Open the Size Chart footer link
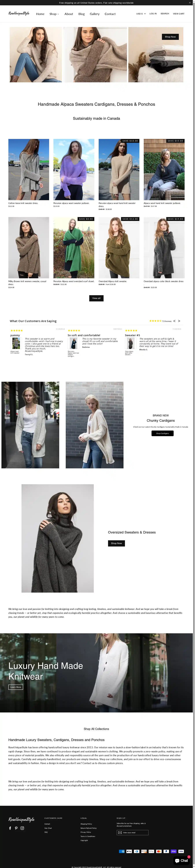The image size is (195, 868). coord(48,828)
